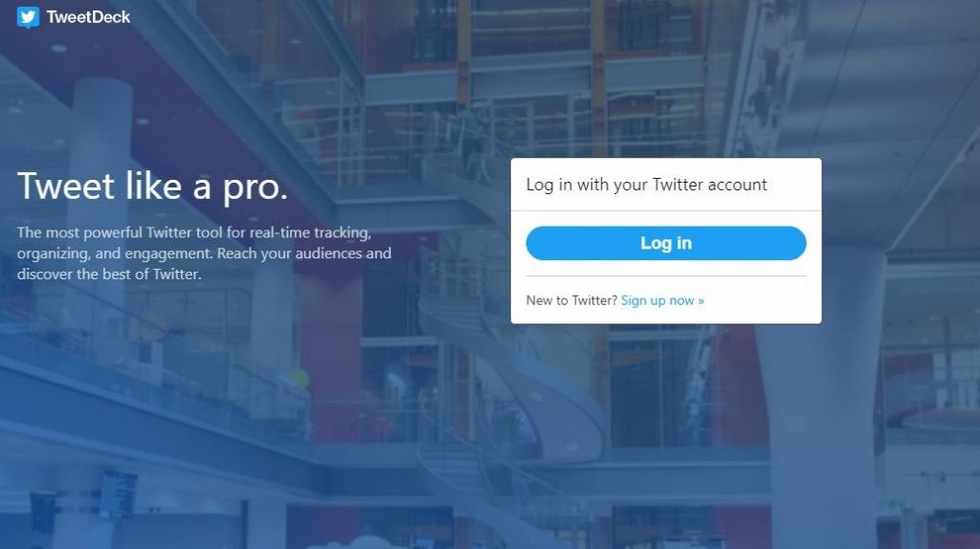This screenshot has height=549, width=980.
Task: Click the word 'pro.' in the headline
Action: coord(255,188)
